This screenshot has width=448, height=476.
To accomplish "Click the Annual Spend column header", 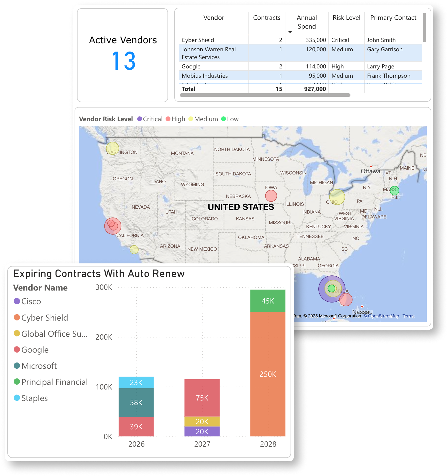I will point(307,22).
